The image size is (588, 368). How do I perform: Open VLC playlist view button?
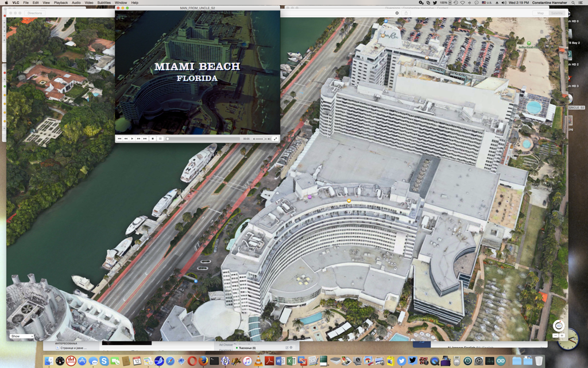click(160, 139)
